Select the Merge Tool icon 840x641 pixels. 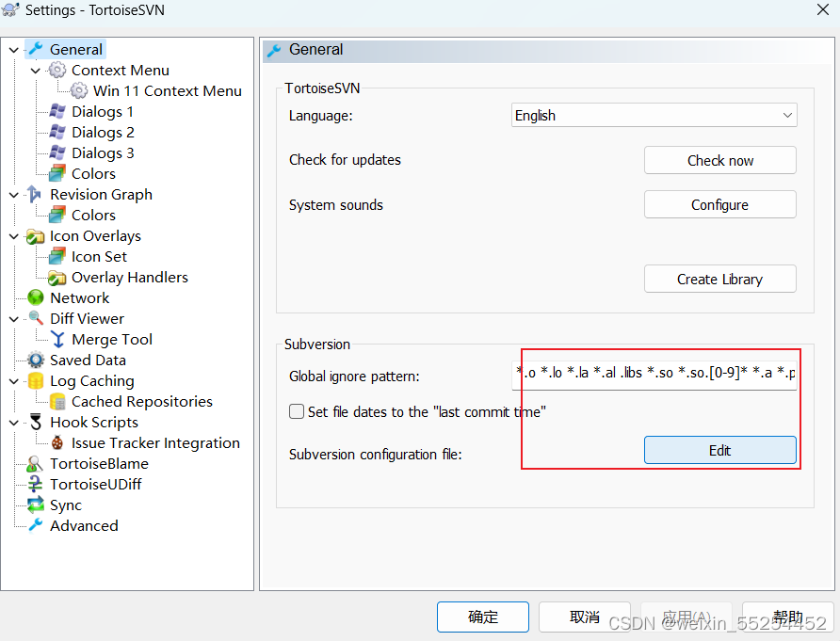click(x=57, y=339)
